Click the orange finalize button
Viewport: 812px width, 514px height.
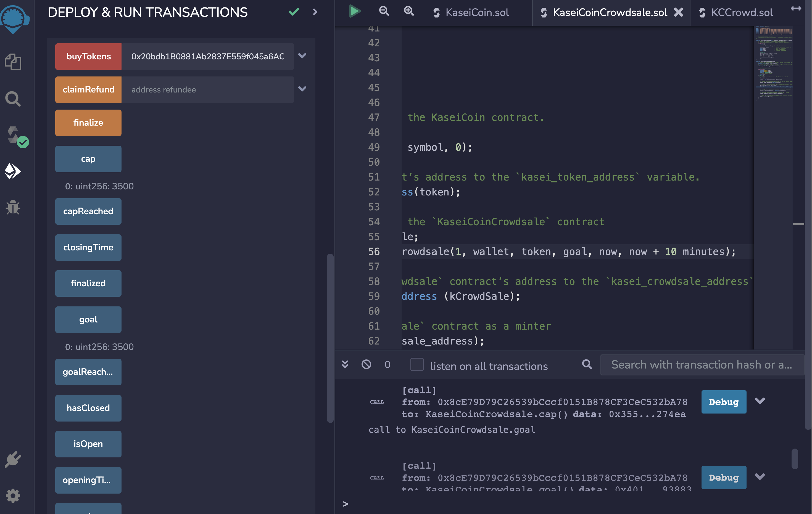[x=88, y=123]
